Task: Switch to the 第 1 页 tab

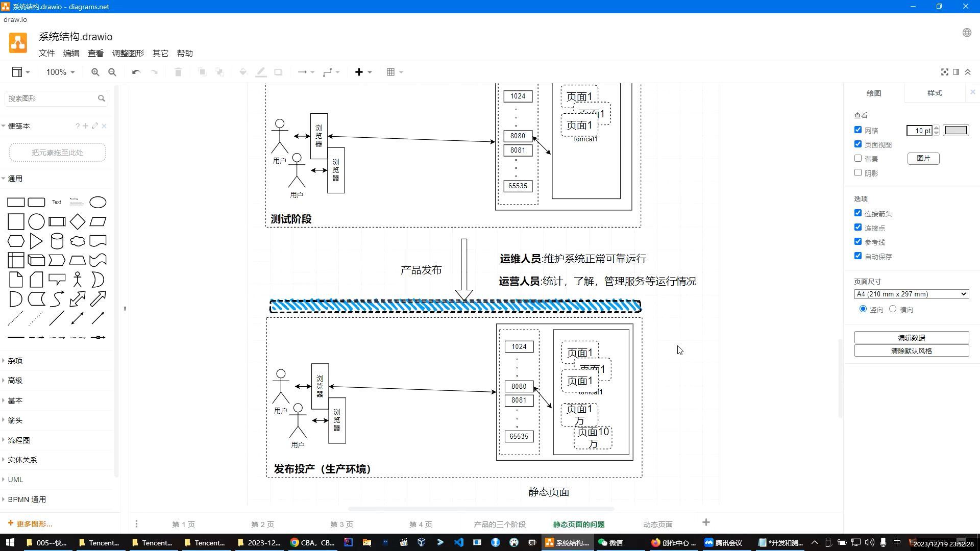Action: pyautogui.click(x=183, y=524)
